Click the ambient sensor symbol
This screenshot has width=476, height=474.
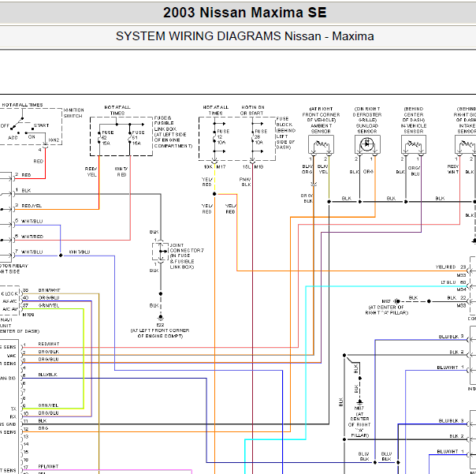(x=321, y=144)
